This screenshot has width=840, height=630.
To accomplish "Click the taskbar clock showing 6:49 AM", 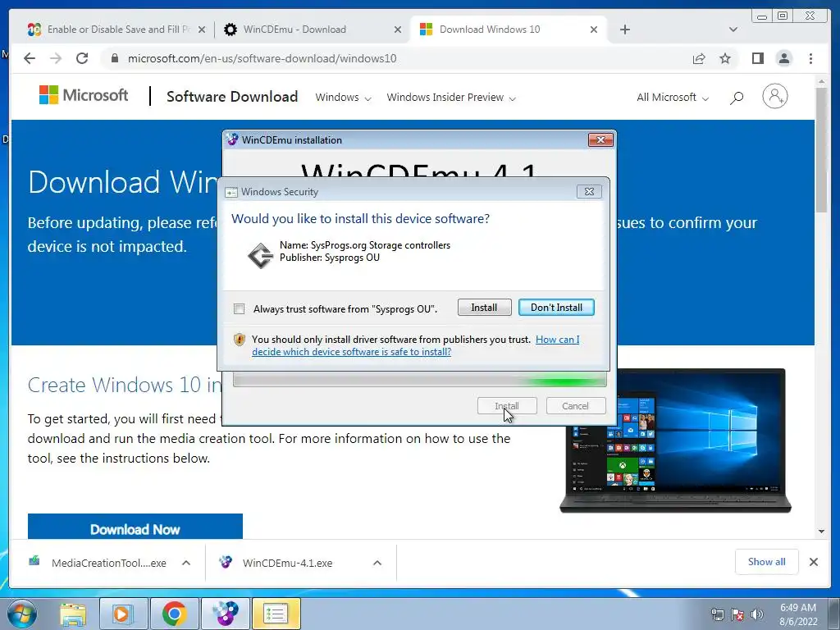I will coord(798,614).
